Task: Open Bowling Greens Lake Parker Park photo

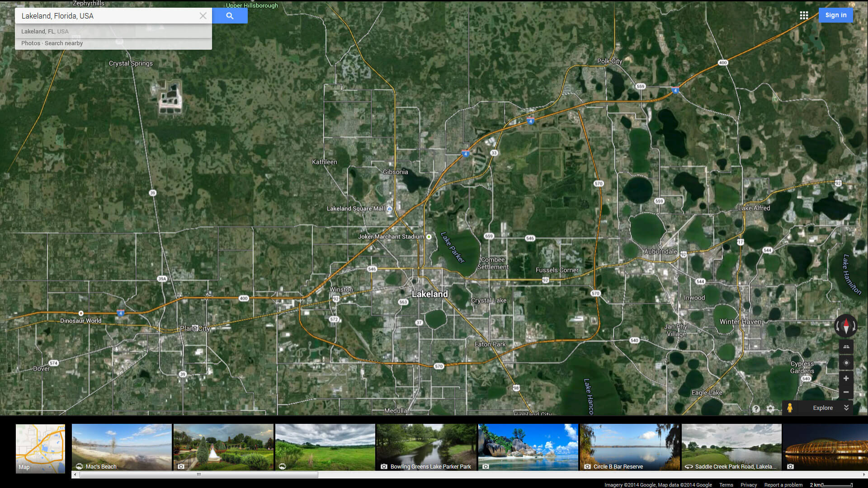Action: tap(426, 447)
